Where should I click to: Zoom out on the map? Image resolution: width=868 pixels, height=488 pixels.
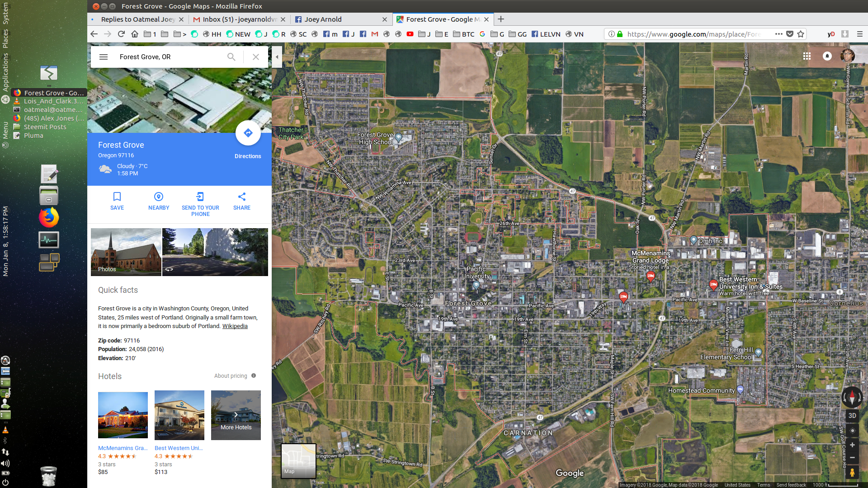(x=852, y=458)
